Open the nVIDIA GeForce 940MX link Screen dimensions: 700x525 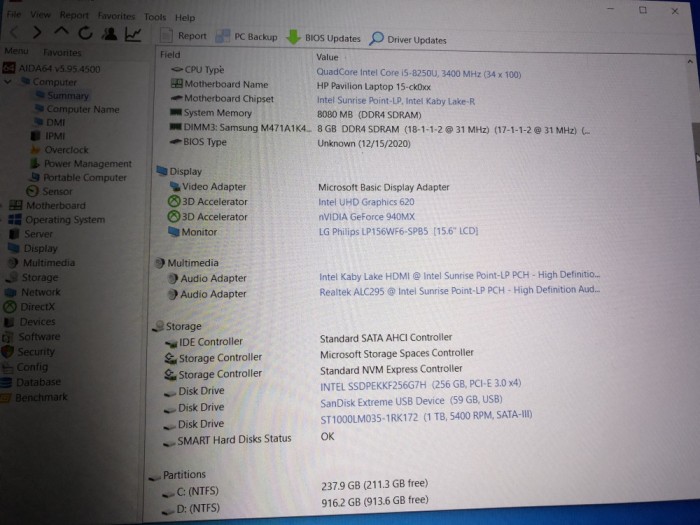click(367, 217)
